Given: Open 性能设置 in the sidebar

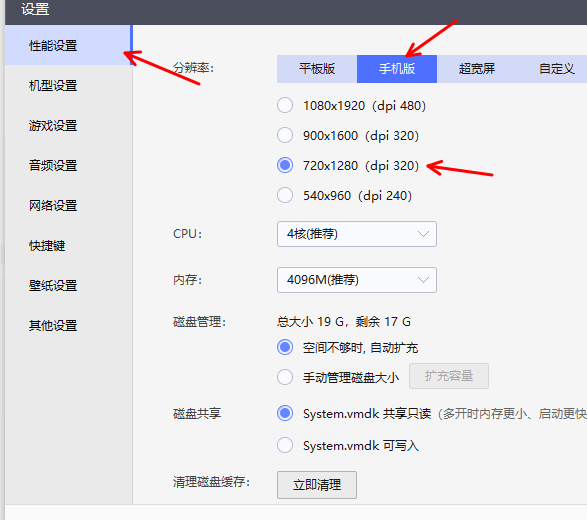Looking at the screenshot, I should click(69, 45).
